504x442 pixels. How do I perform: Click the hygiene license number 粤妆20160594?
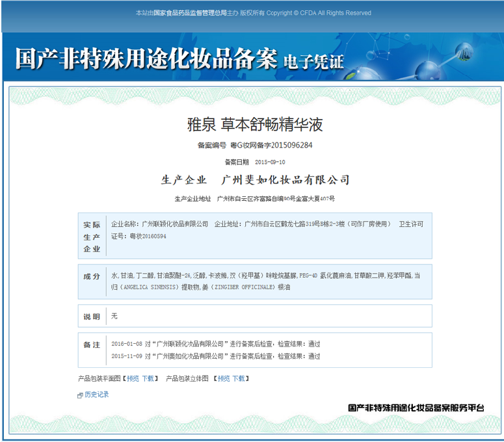click(148, 237)
